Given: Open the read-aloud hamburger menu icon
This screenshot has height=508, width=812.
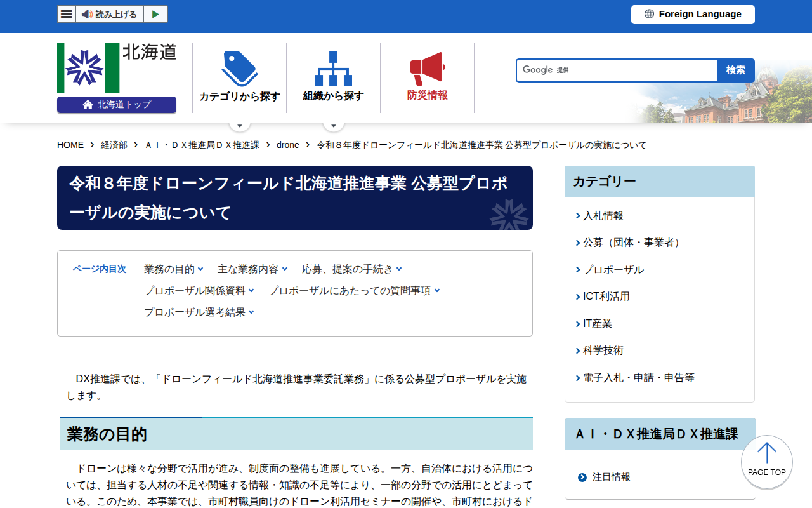Looking at the screenshot, I should pyautogui.click(x=67, y=14).
